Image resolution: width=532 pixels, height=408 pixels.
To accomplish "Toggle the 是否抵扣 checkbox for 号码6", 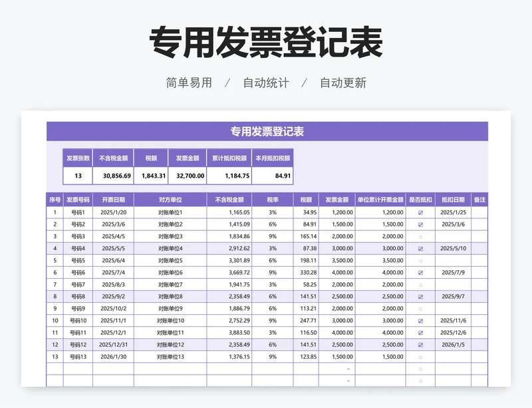I will (420, 273).
